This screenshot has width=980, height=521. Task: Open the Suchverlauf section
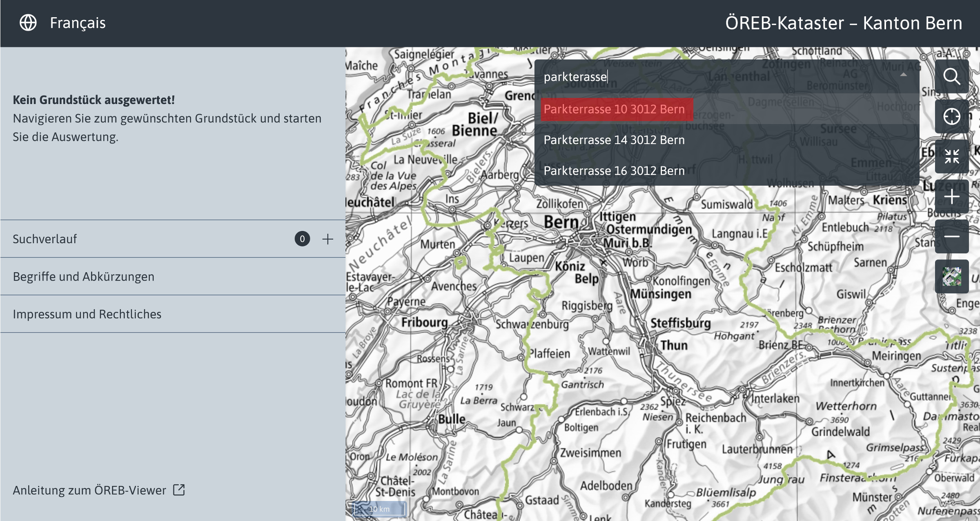[173, 239]
